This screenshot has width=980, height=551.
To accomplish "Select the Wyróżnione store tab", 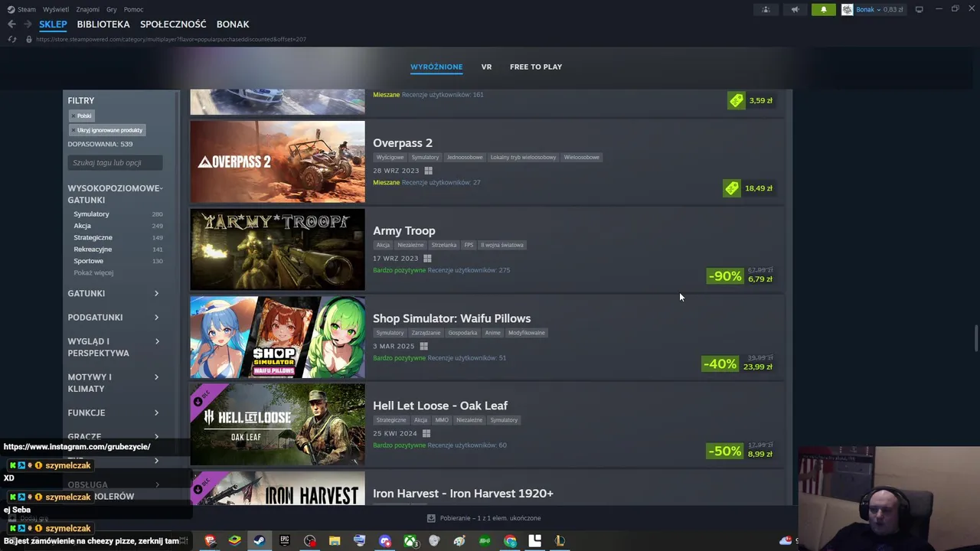I will [x=436, y=67].
